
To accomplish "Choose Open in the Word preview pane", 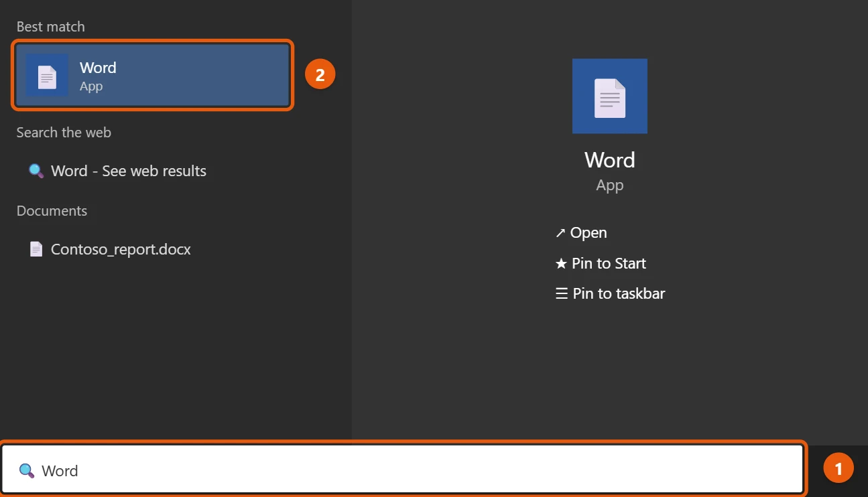I will 581,232.
